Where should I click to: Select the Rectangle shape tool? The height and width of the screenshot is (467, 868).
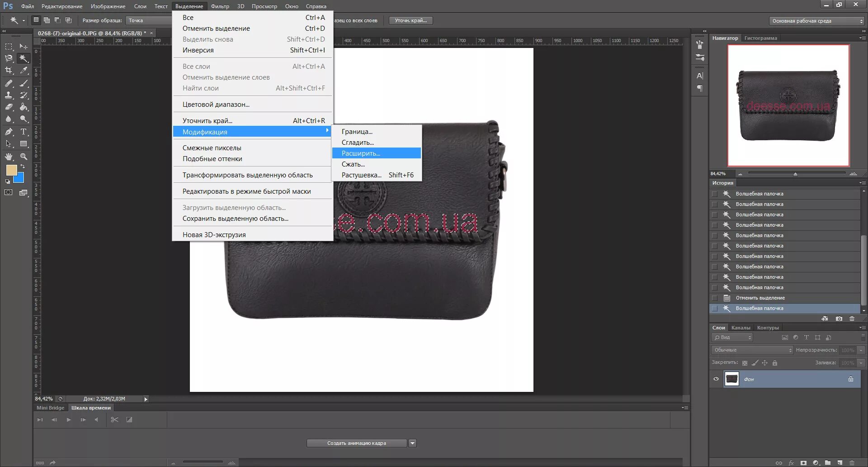[x=24, y=143]
